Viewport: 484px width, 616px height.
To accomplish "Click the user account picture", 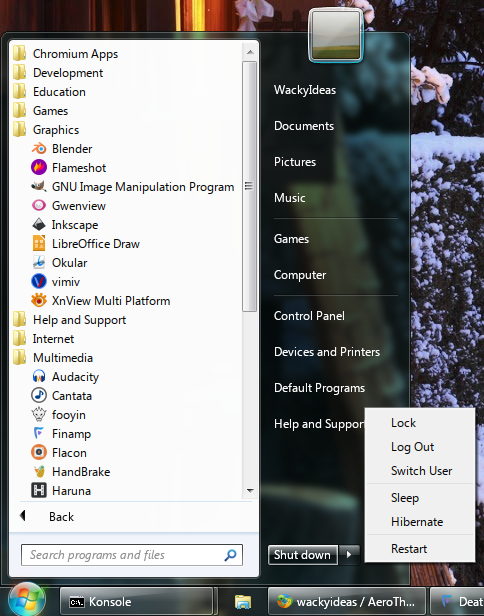I will click(x=336, y=35).
